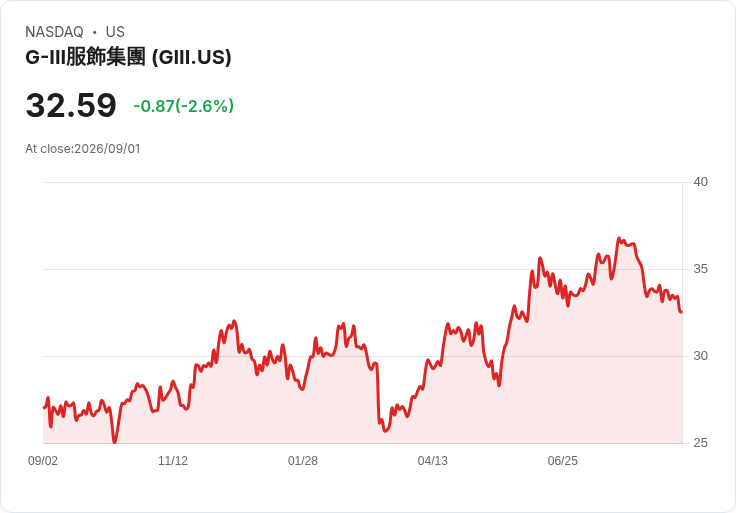Click the 09/02 date axis label

point(43,460)
